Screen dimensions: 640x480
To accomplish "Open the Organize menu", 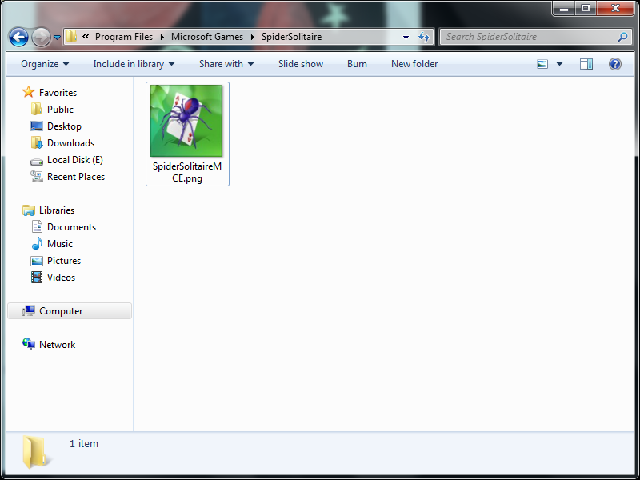I will 45,64.
